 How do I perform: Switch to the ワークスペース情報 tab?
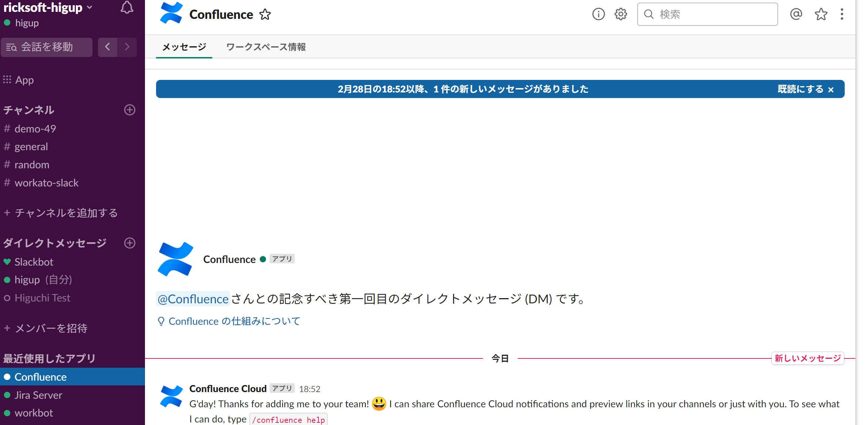coord(266,47)
